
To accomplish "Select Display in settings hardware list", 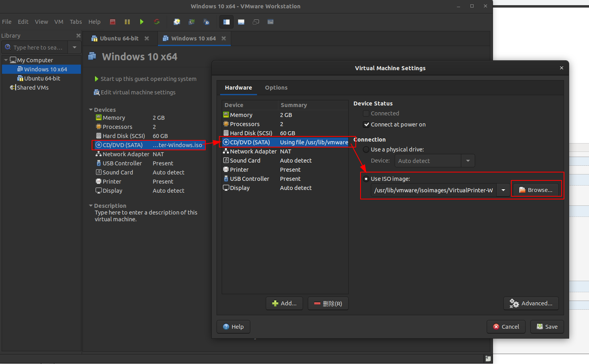I will [x=285, y=188].
